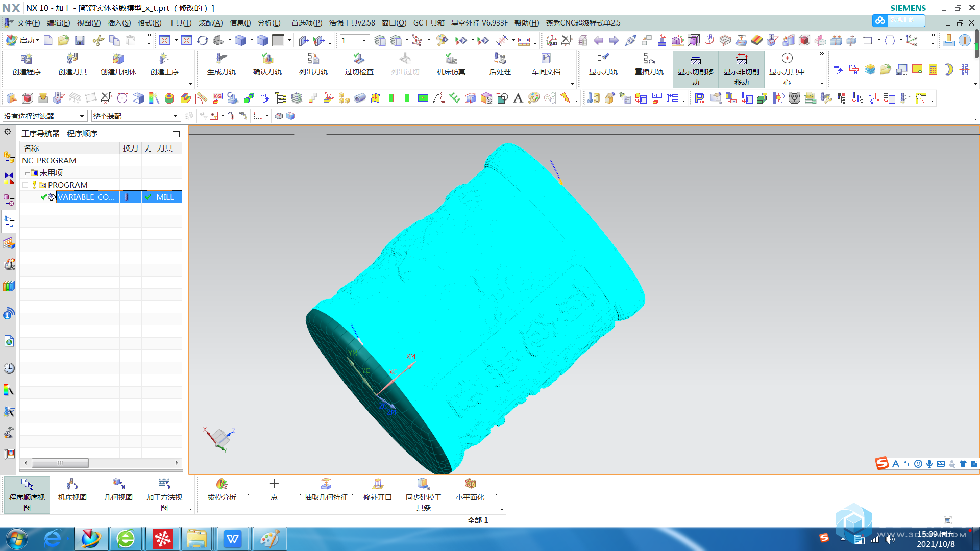This screenshot has height=551, width=980.
Task: Toggle Show Non-cutting Moves (显示非切削移动)
Action: click(742, 69)
